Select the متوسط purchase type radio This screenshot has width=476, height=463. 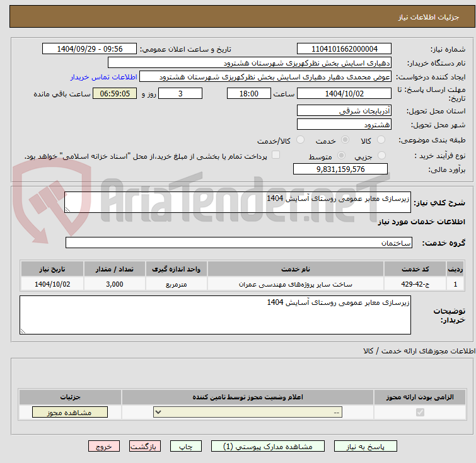(341, 156)
